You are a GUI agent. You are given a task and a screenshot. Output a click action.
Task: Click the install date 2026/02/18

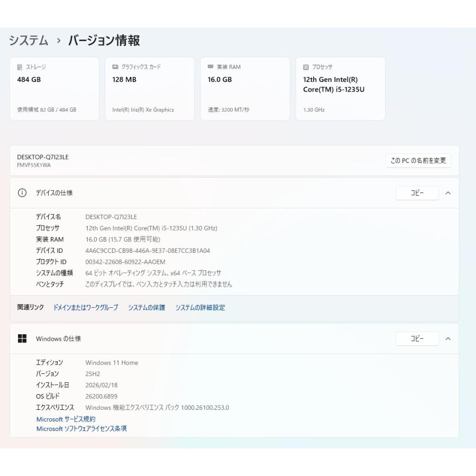coord(102,385)
